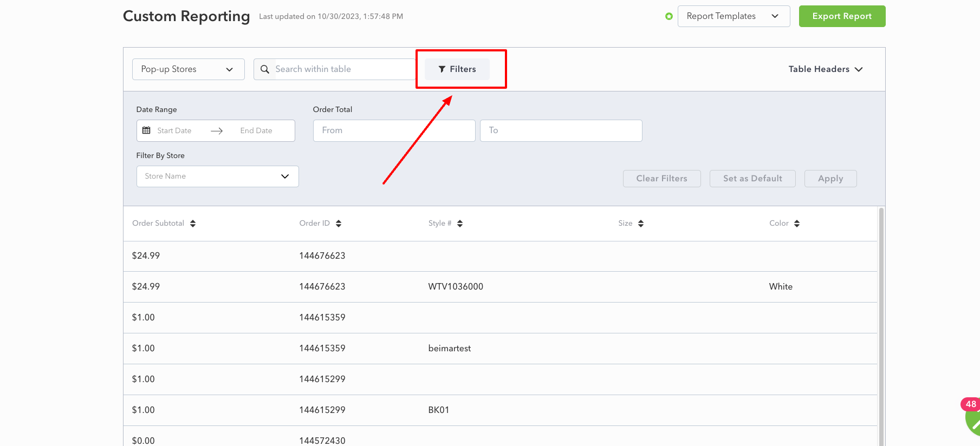This screenshot has width=980, height=446.
Task: Click the $0.00 subtotal cell
Action: (144, 441)
